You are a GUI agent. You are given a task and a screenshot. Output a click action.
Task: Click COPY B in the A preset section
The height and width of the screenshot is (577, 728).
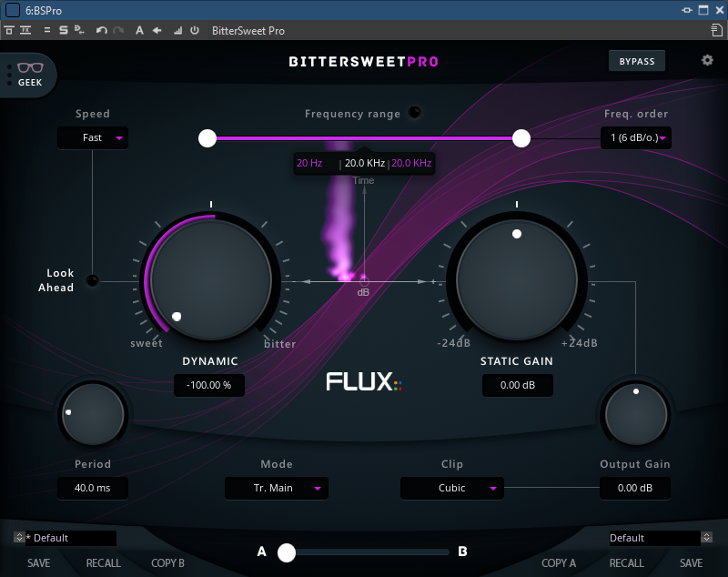(167, 563)
